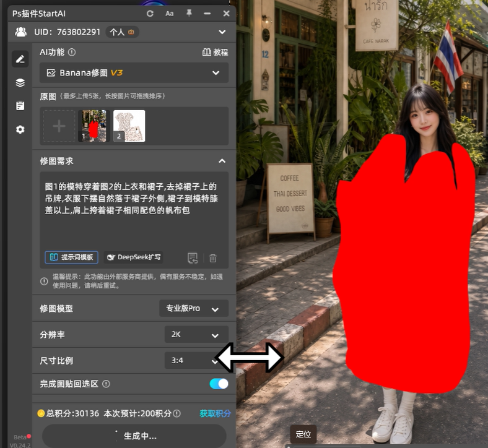Screen dimensions: 488x448
Task: Close the StartAI plugin panel
Action: coord(226,14)
